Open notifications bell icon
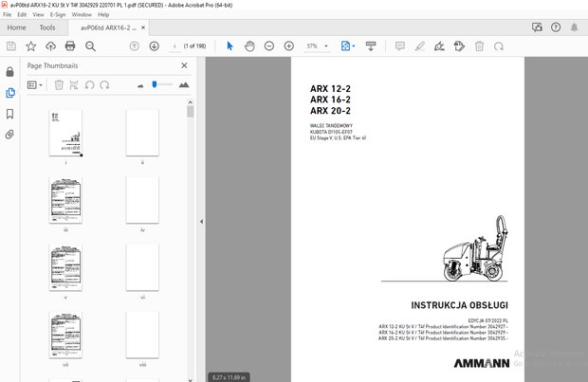 coord(574,27)
